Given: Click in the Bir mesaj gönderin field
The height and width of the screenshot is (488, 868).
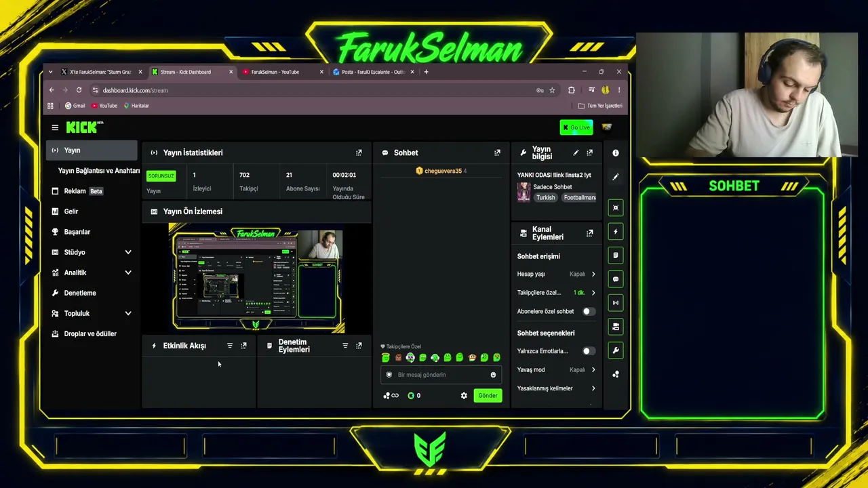Looking at the screenshot, I should click(x=441, y=375).
